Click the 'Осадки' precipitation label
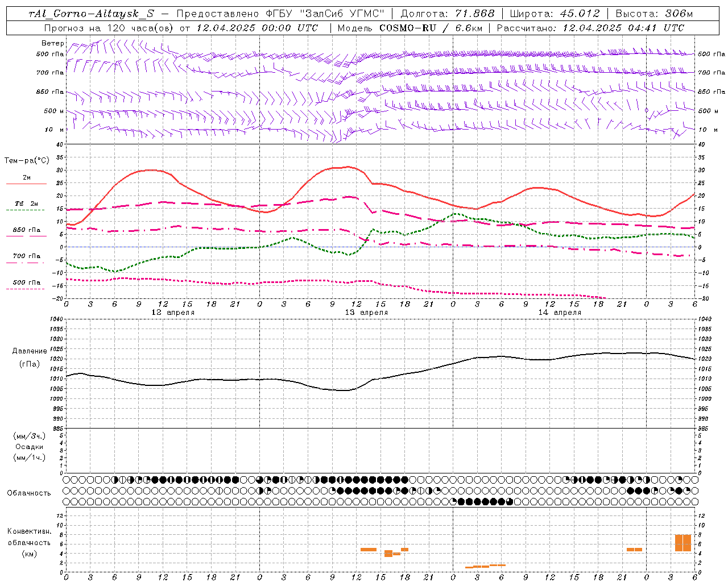The height and width of the screenshot is (582, 728). tap(30, 447)
